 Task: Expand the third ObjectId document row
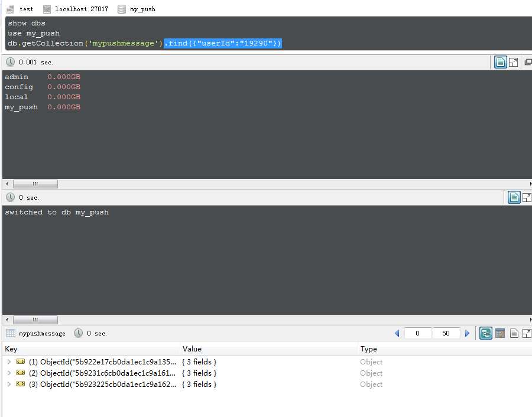[x=9, y=384]
